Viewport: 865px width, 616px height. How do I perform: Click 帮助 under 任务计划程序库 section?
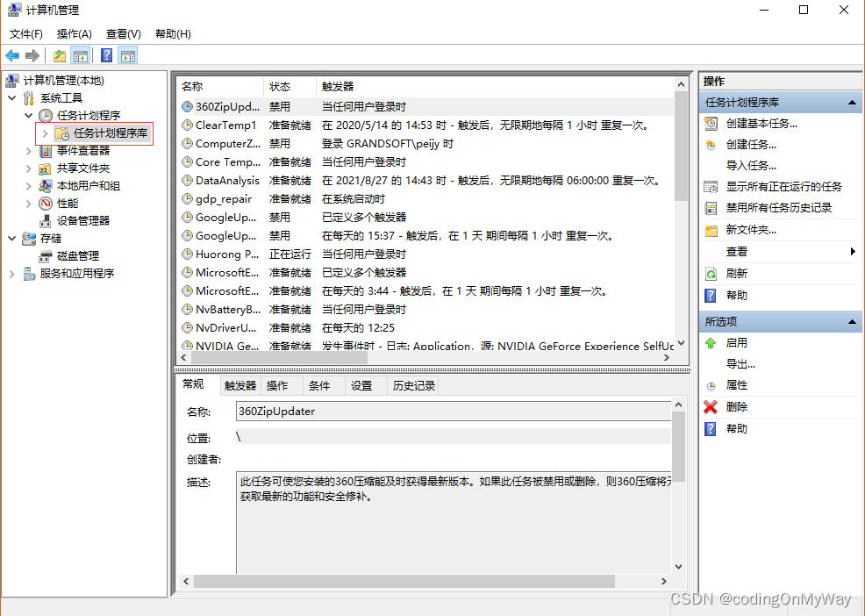[736, 296]
